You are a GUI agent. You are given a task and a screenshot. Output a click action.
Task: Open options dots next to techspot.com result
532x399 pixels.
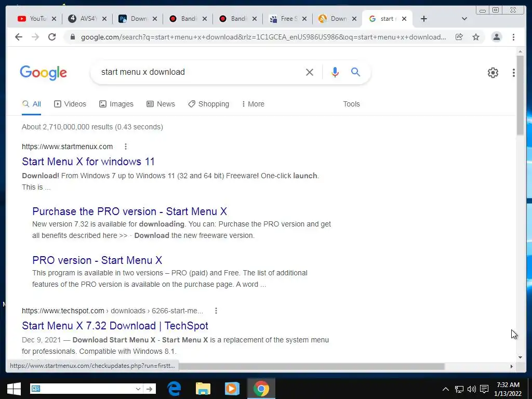[216, 311]
